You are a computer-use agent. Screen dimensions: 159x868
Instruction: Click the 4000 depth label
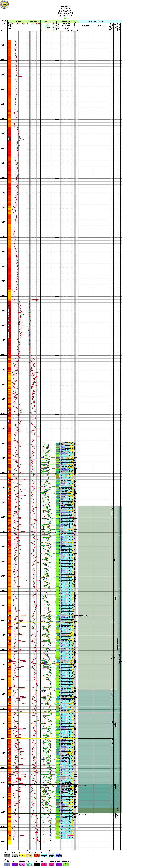pyautogui.click(x=3, y=620)
